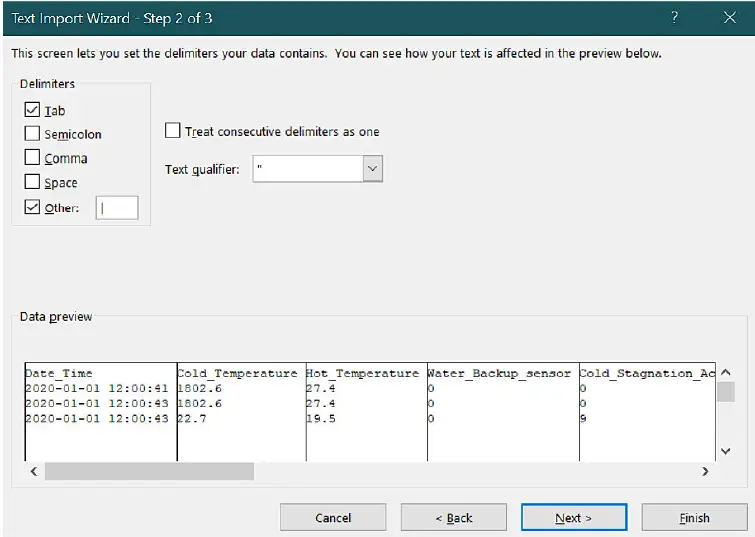Uncheck the Other delimiter checkbox
This screenshot has width=755, height=537.
point(32,207)
